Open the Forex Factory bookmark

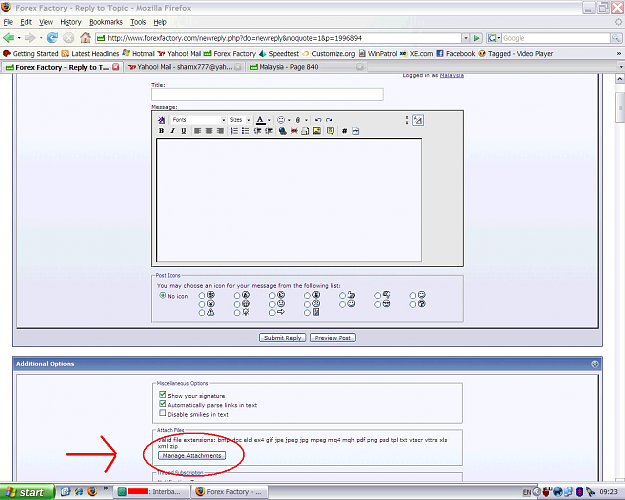230,53
